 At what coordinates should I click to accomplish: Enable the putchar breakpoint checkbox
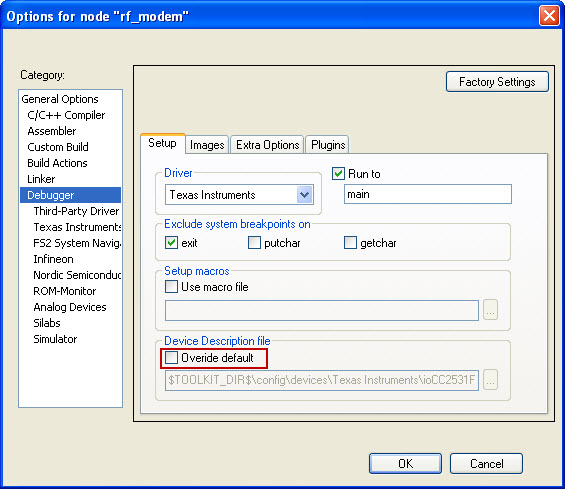[254, 243]
